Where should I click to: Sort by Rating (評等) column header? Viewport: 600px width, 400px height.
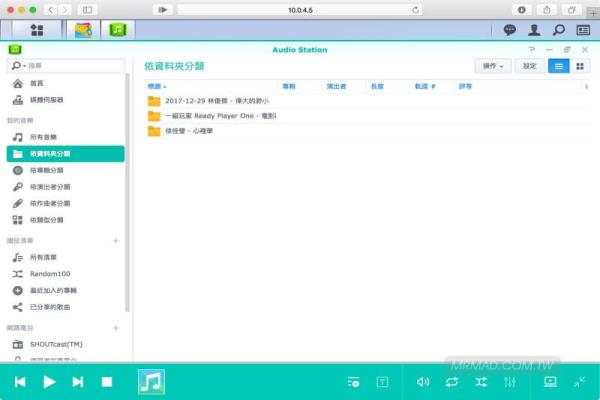coord(465,87)
